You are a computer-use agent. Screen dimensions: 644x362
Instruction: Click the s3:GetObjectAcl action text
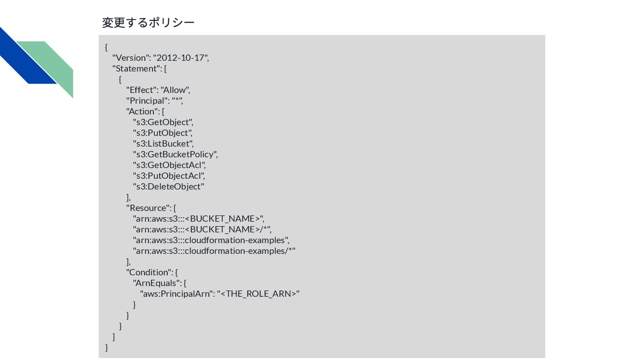click(169, 165)
